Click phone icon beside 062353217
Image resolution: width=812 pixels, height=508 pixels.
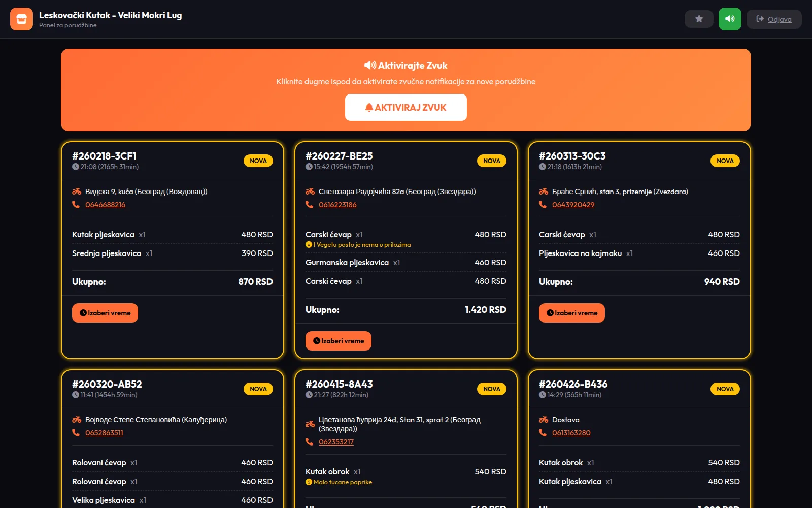pyautogui.click(x=309, y=441)
